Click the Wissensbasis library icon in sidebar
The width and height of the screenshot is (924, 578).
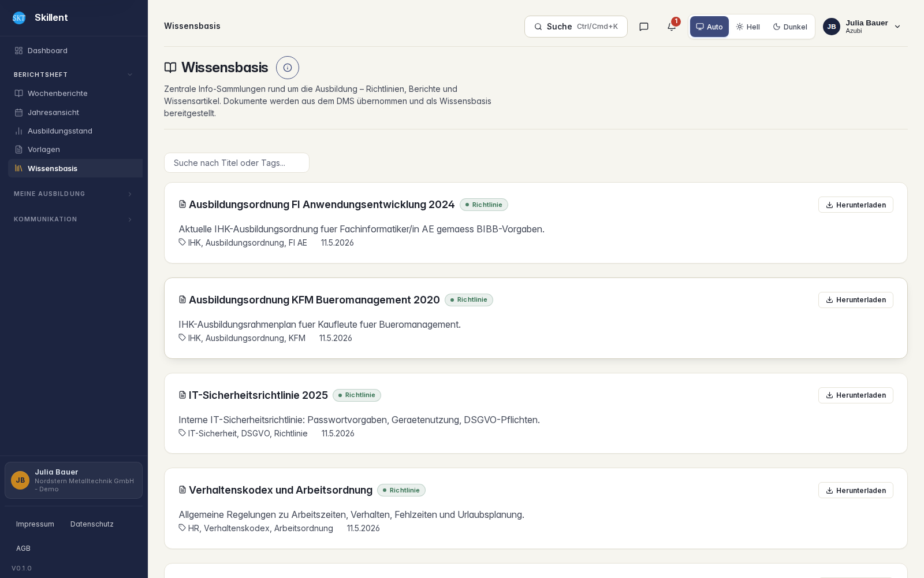click(18, 168)
